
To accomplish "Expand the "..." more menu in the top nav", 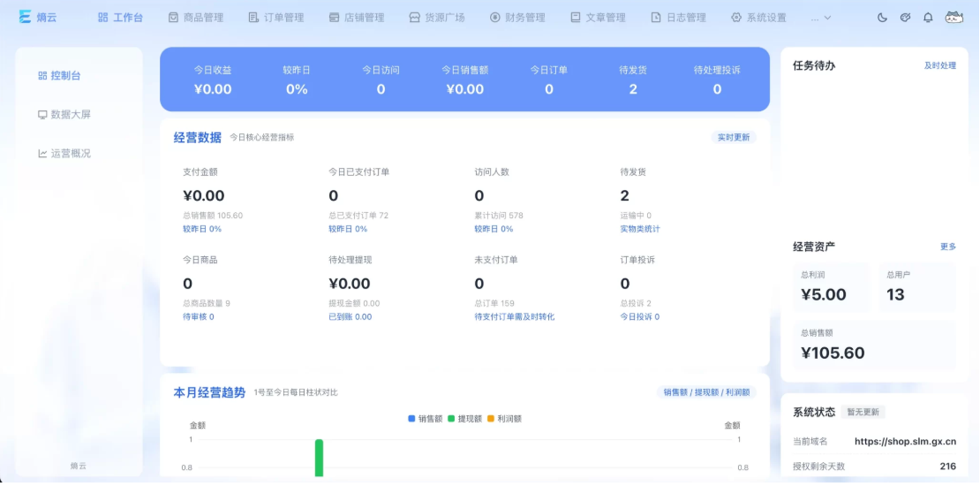I will click(x=820, y=19).
